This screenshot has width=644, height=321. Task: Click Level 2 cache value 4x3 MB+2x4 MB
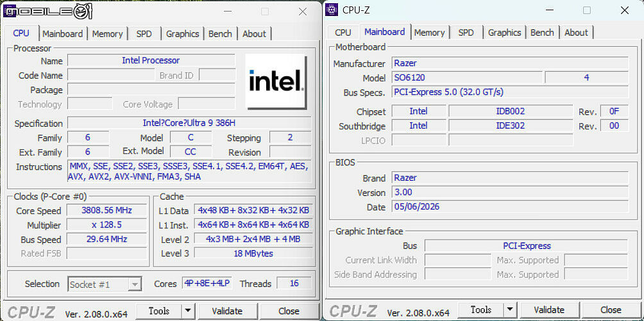point(253,239)
